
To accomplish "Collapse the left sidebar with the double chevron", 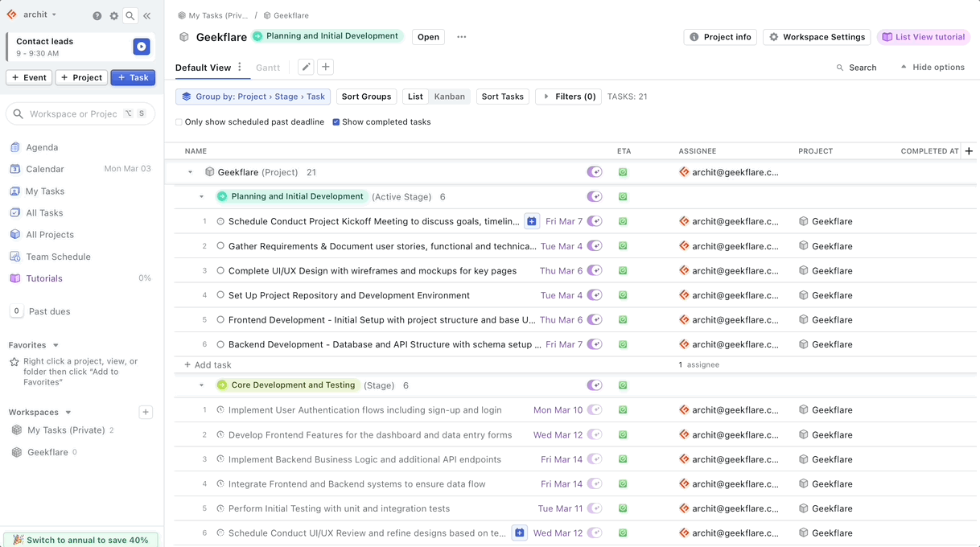I will 146,15.
